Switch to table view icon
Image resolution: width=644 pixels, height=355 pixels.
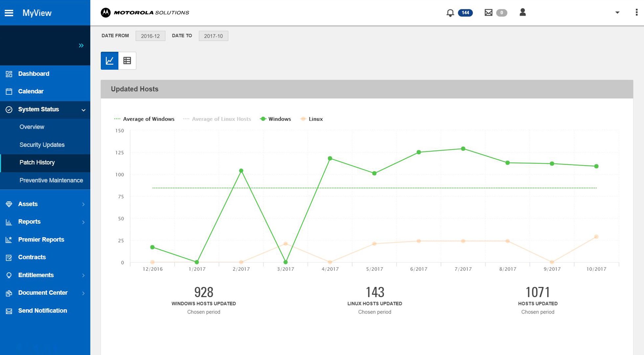click(127, 60)
